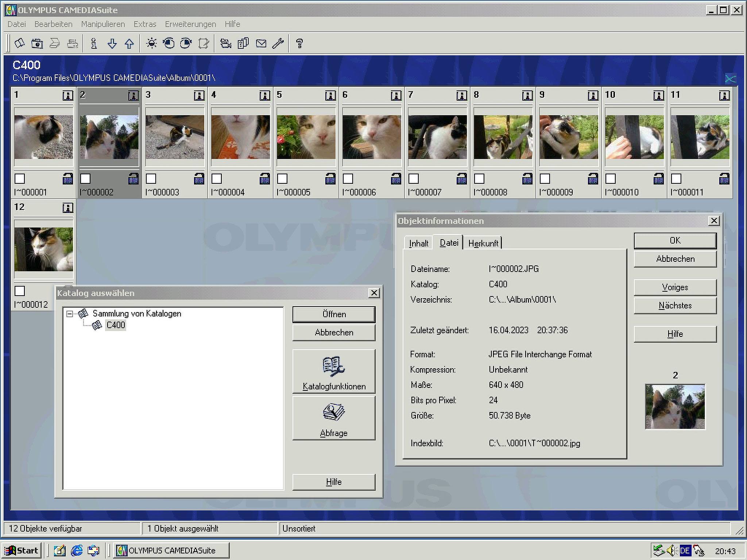
Task: Click the lock icon of image I~000011
Action: [724, 178]
